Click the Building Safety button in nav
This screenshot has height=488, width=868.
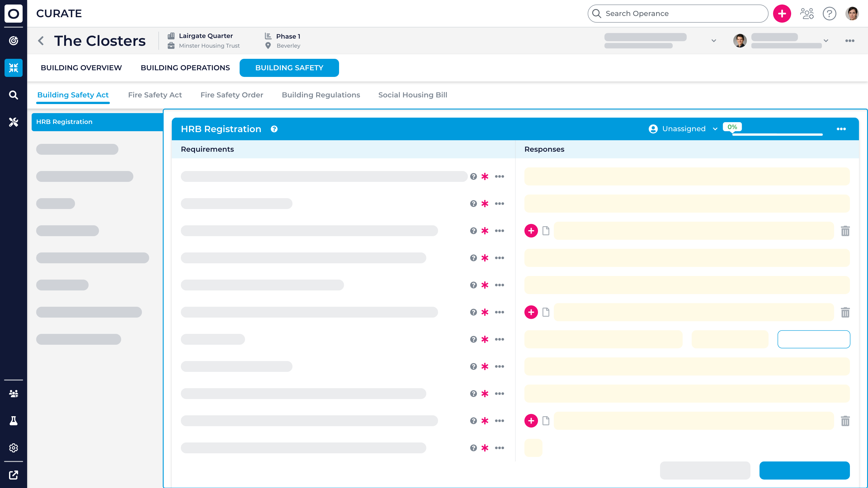(x=289, y=68)
